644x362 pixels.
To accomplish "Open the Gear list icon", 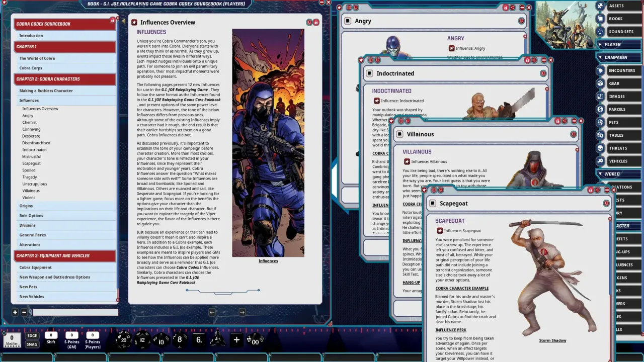I will coord(600,83).
